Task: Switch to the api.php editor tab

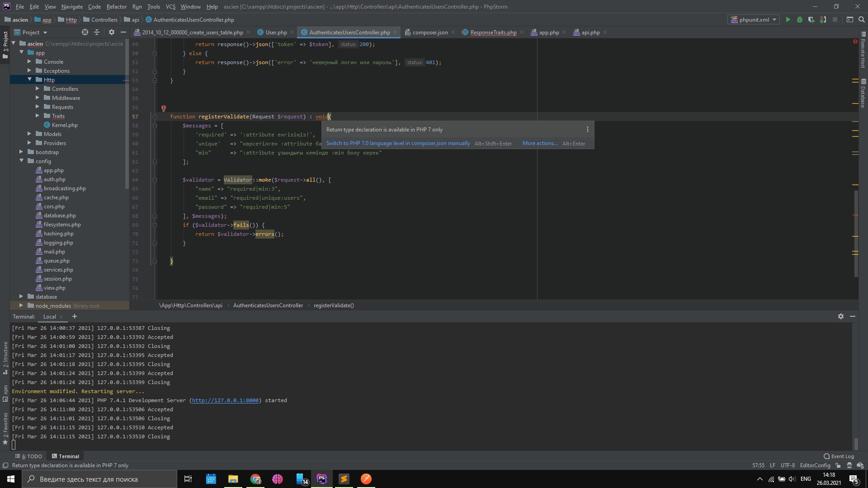Action: [590, 33]
